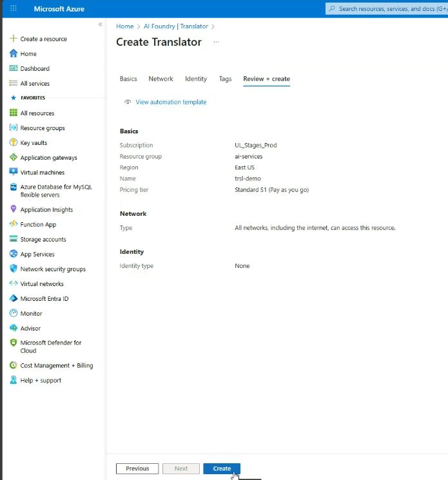The image size is (448, 480).
Task: Click the Function App lightning icon
Action: click(14, 224)
